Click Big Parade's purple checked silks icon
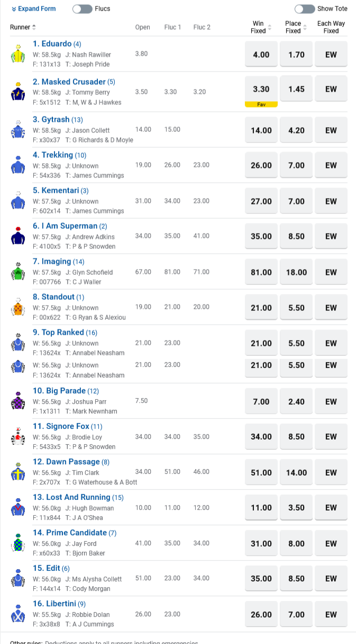 18,402
